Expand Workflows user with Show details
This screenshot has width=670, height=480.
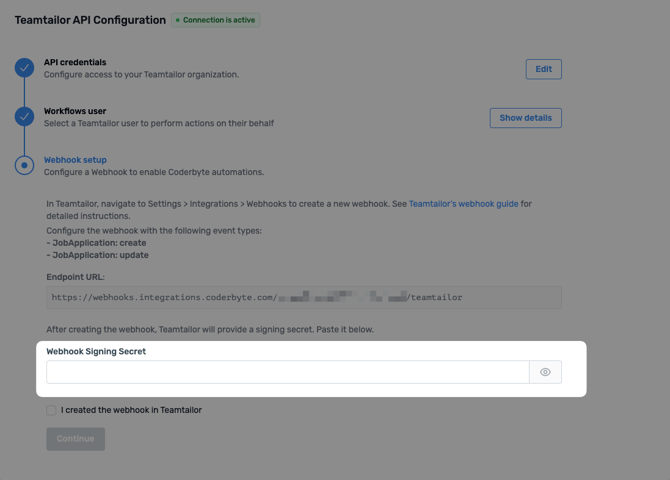[x=525, y=118]
